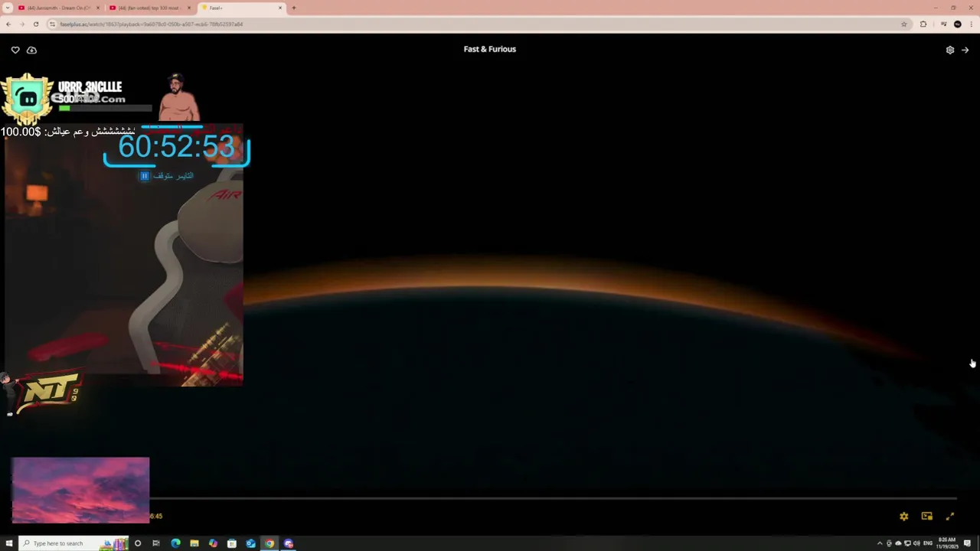Reload the current page

35,24
